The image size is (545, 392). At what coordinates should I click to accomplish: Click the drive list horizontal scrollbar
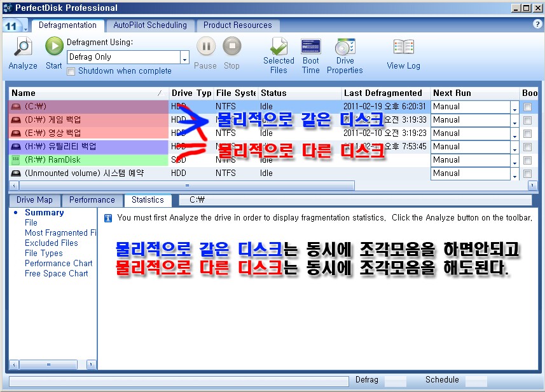186,186
